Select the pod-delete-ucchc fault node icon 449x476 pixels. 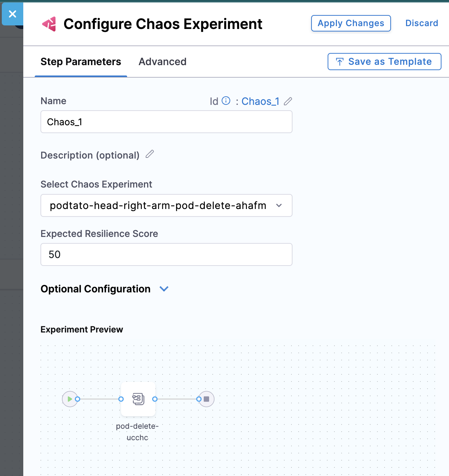pos(138,399)
